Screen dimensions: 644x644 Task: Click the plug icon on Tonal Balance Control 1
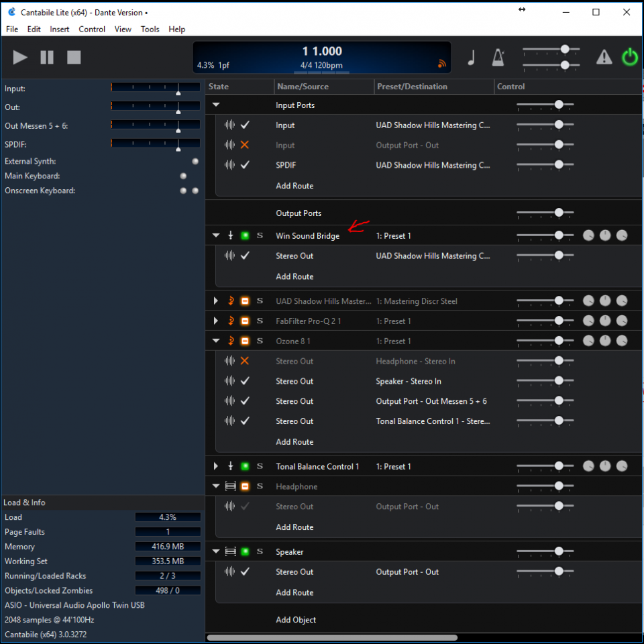(x=230, y=466)
